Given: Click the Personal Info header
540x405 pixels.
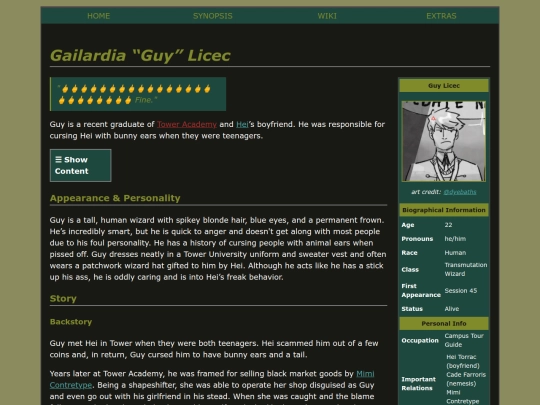Looking at the screenshot, I should (444, 323).
